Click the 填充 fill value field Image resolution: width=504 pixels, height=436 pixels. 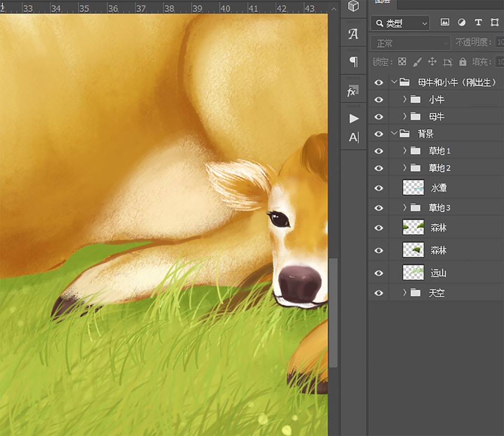[500, 62]
